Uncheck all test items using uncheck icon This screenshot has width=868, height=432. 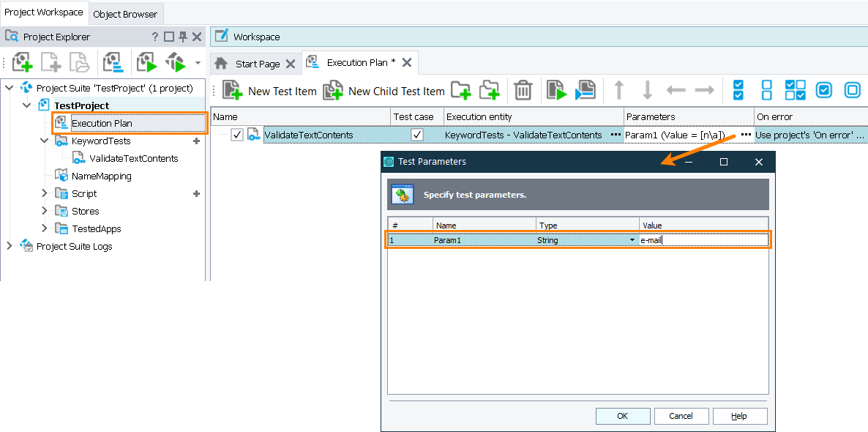coord(766,90)
